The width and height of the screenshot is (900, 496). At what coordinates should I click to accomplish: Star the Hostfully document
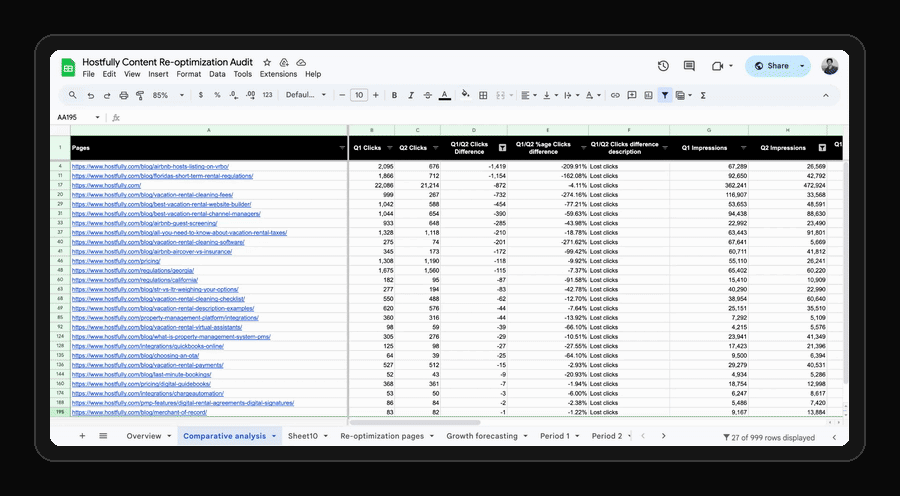267,62
